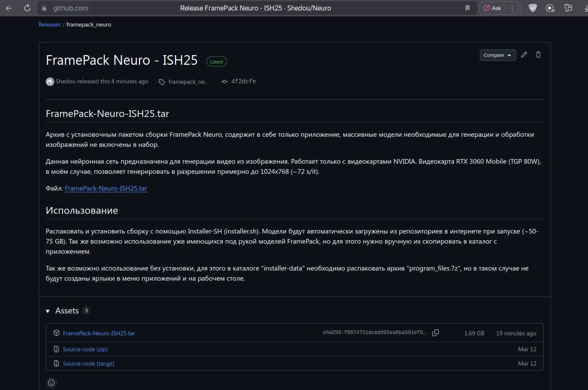This screenshot has height=390, width=588.
Task: Copy the sha256 digest with the copy icon
Action: 436,333
